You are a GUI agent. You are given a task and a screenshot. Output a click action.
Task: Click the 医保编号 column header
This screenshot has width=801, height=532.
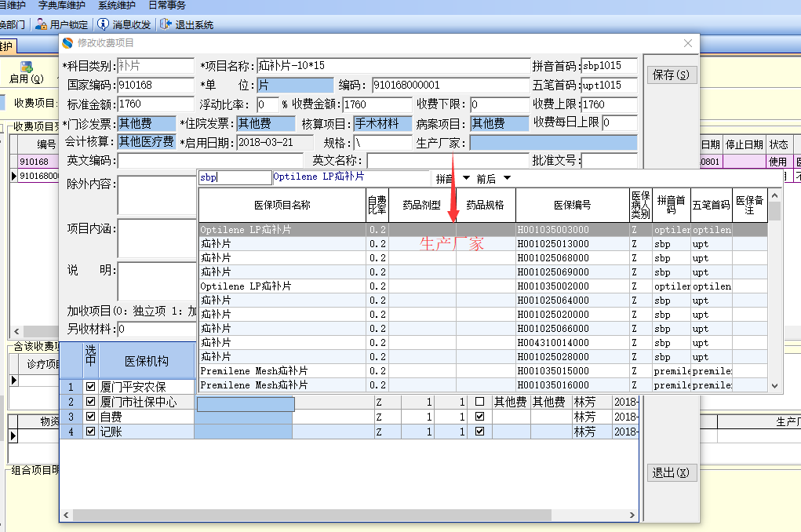click(572, 205)
